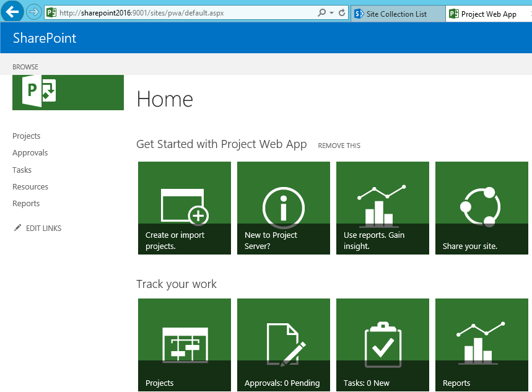Click the search magnifier in address bar
532x392 pixels.
321,13
